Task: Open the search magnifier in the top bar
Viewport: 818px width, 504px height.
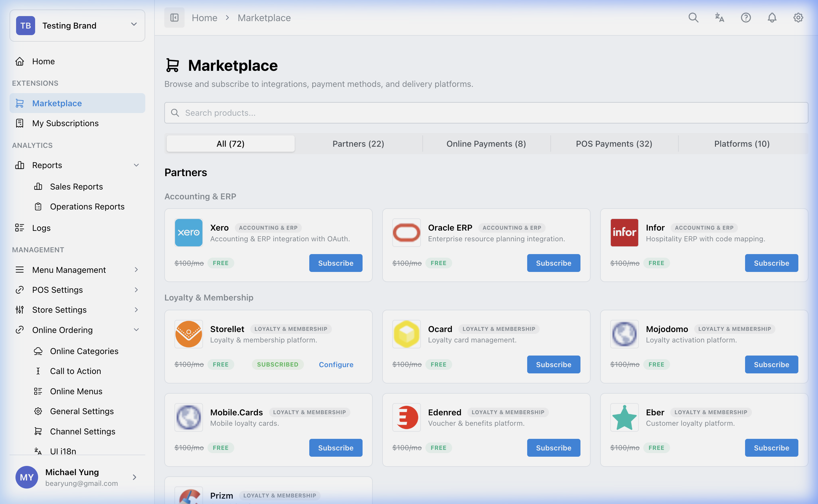Action: 693,18
